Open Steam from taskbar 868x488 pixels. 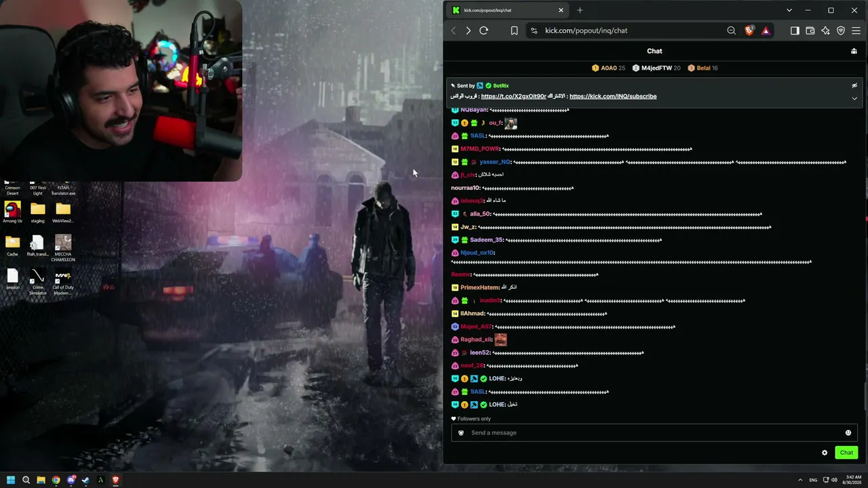[85, 480]
